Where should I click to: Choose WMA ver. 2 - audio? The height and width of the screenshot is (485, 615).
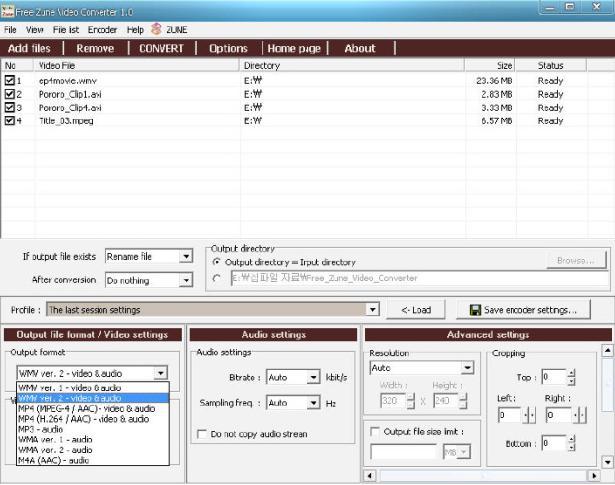click(x=93, y=450)
